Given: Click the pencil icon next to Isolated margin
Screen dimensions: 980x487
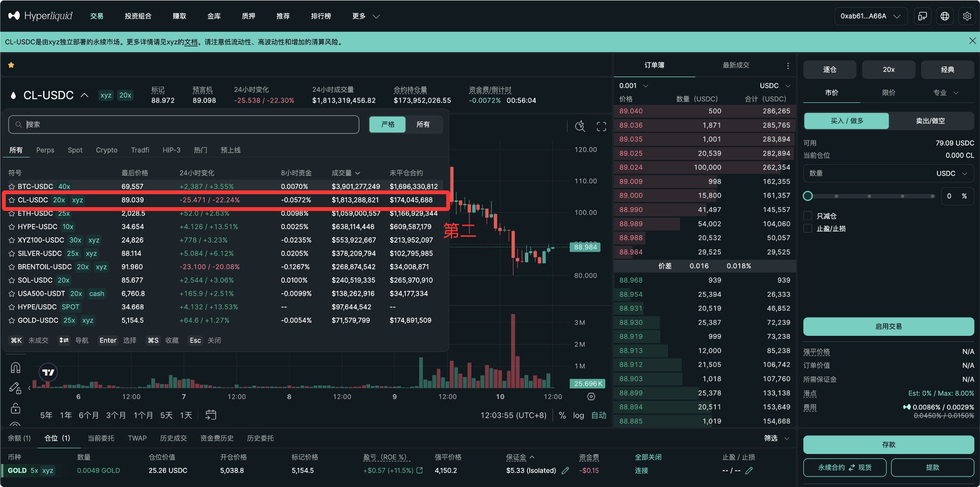Looking at the screenshot, I should click(565, 470).
